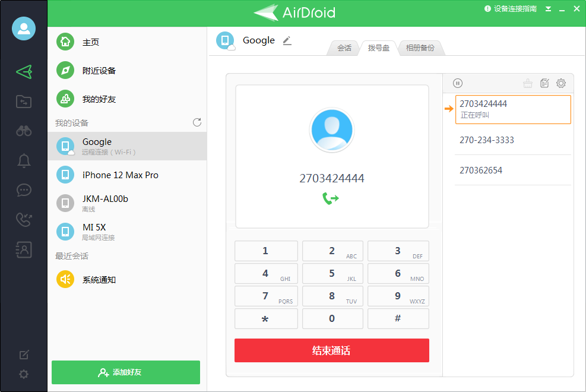Click the pencil icon beside Google name
586x392 pixels.
(x=287, y=40)
